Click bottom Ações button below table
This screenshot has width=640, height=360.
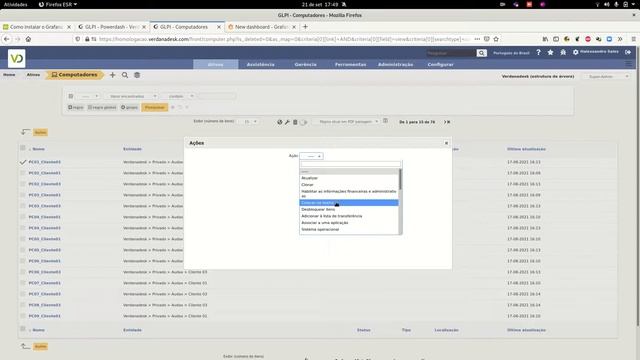pyautogui.click(x=40, y=347)
